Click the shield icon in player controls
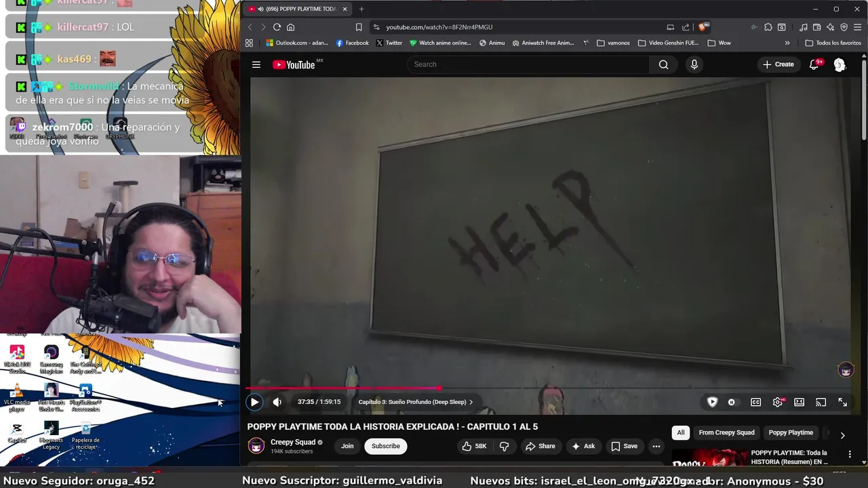Viewport: 868px width, 488px height. (712, 402)
